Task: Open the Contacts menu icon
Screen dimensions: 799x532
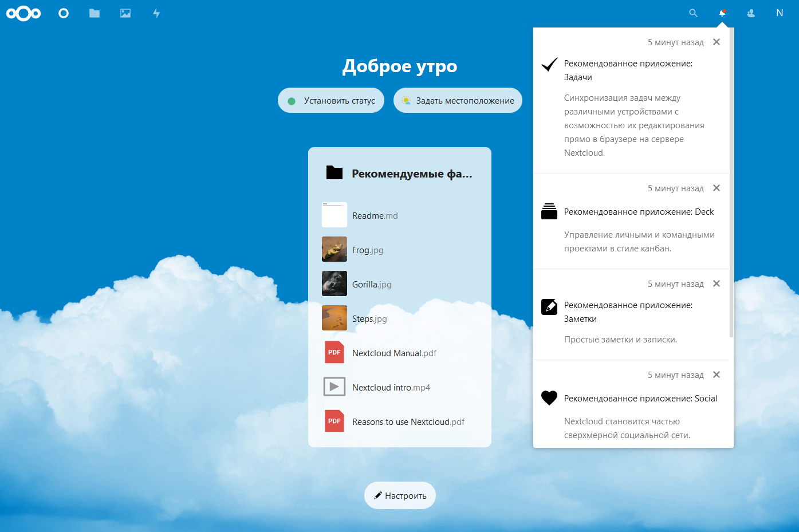Action: click(x=751, y=13)
